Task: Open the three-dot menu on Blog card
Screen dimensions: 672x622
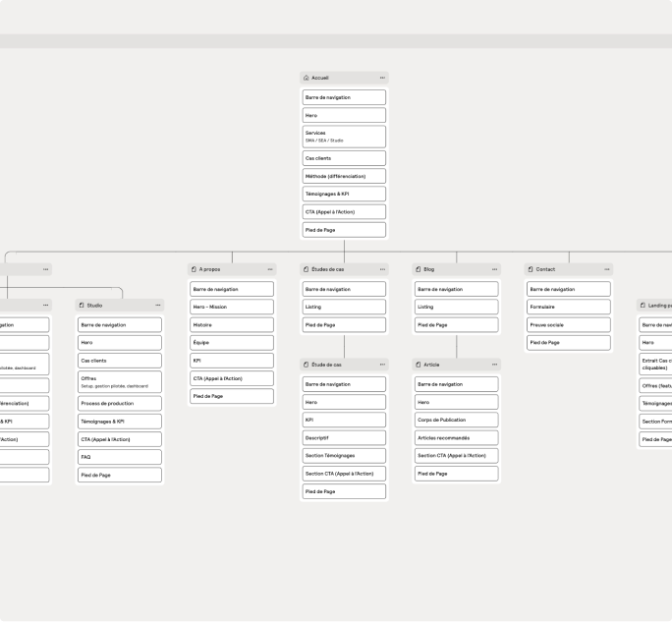Action: pos(494,269)
